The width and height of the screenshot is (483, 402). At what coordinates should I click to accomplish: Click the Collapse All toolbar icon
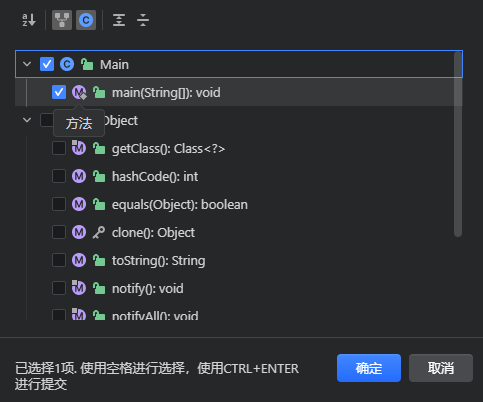[143, 20]
